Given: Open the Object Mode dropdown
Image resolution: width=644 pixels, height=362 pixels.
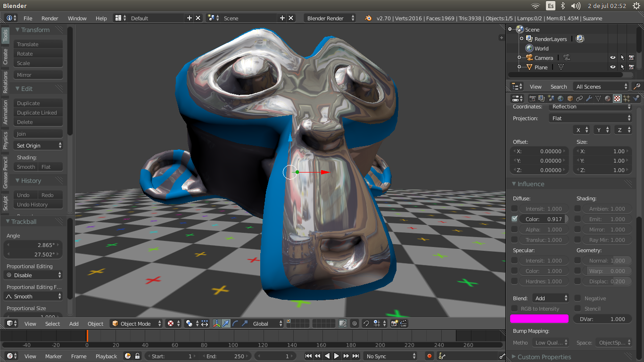Looking at the screenshot, I should 136,324.
